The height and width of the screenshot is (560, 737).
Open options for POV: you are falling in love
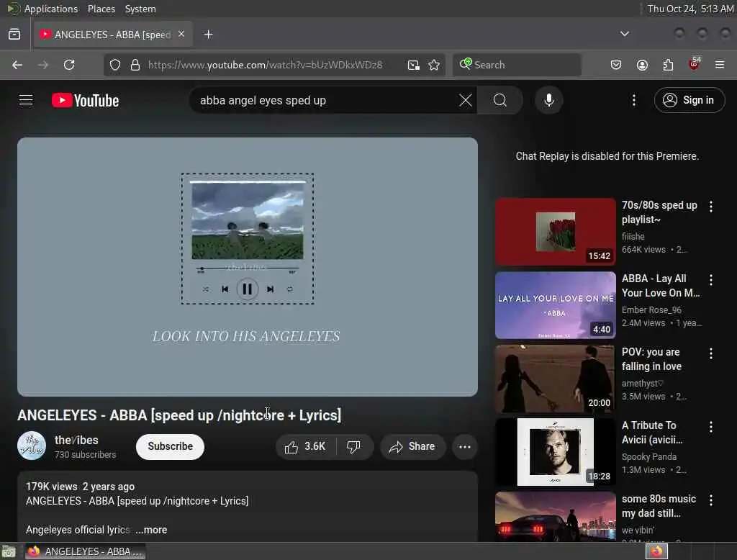[710, 353]
